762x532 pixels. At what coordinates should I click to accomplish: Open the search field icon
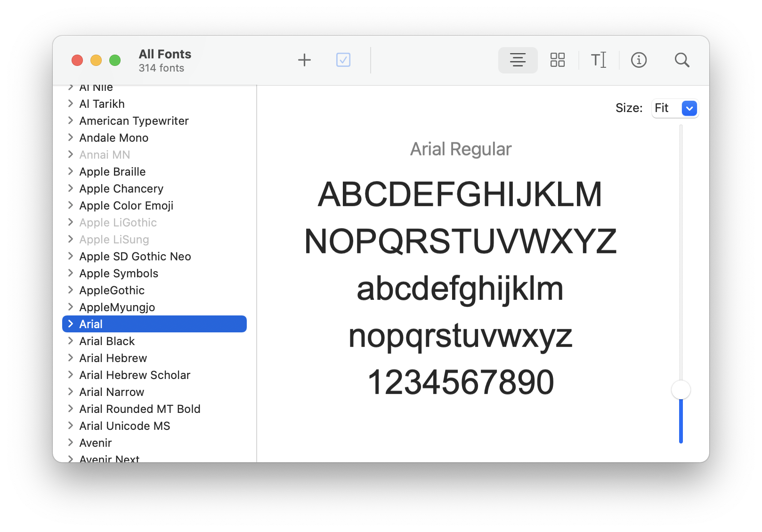coord(682,60)
